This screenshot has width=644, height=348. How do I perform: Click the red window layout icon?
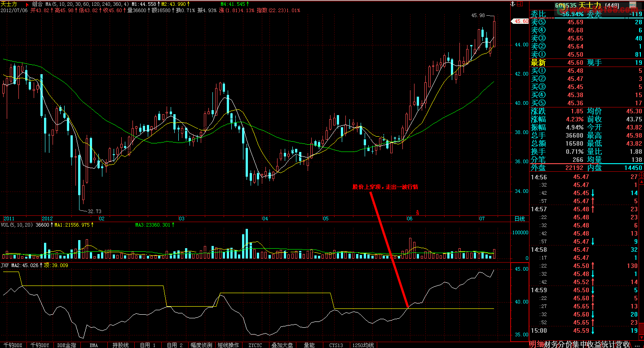[520, 4]
